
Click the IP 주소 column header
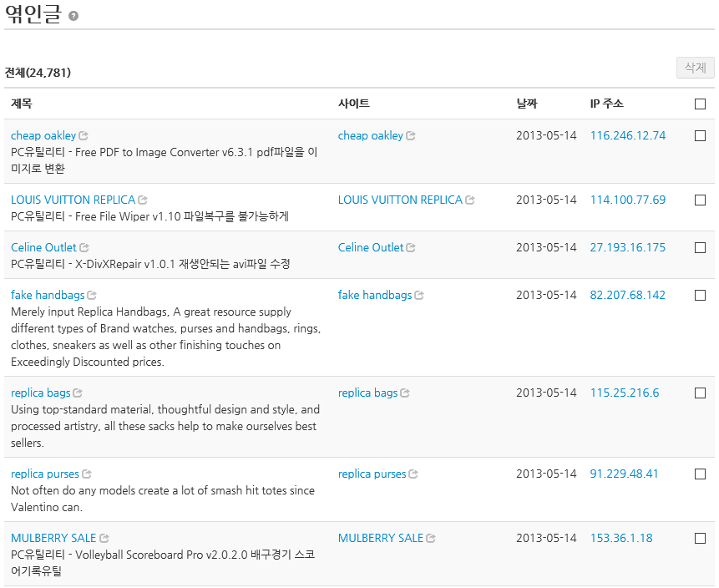coord(606,104)
